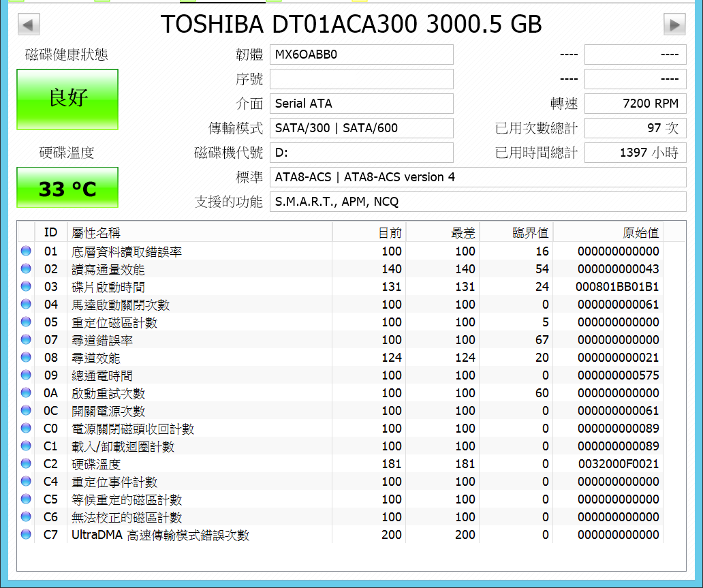Click the 目前 column header
The width and height of the screenshot is (703, 588).
(x=369, y=232)
